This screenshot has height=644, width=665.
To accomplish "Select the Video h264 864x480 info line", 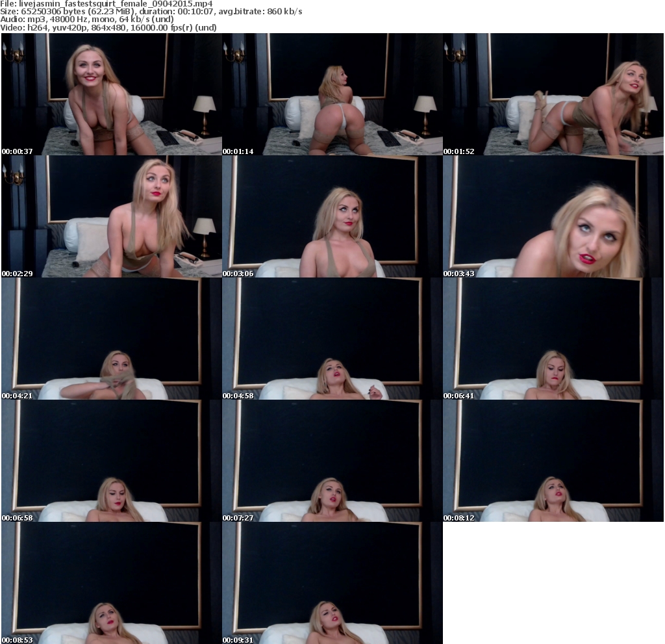I will point(108,27).
